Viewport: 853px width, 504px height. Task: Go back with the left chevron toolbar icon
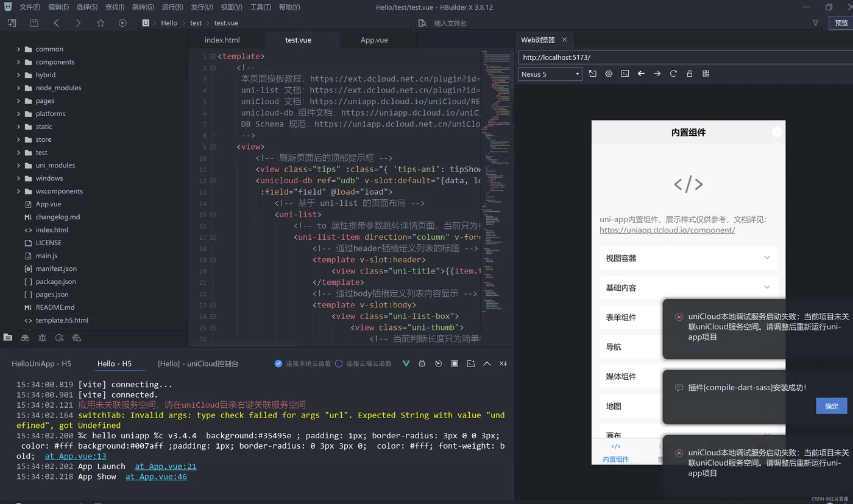tap(57, 23)
